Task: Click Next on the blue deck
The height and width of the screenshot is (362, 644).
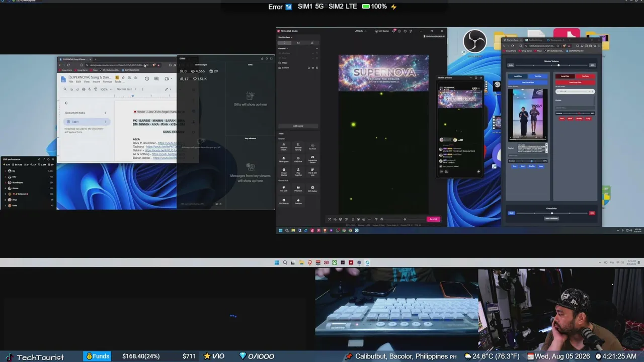Action: tap(523, 166)
